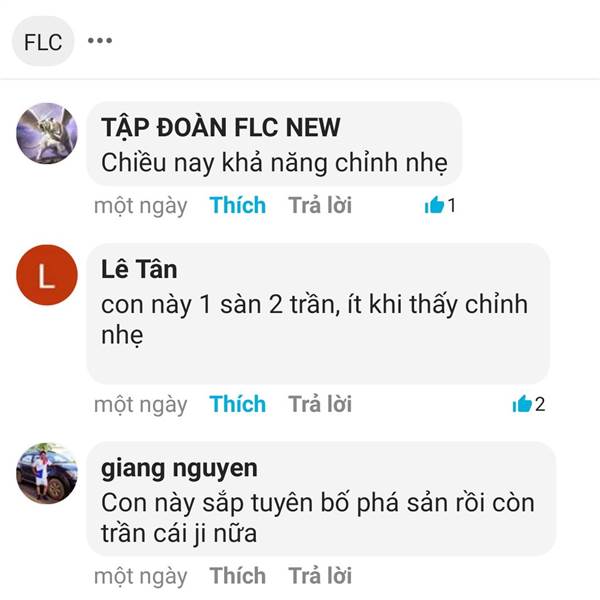This screenshot has width=600, height=600.
Task: Click Trả lời under Lê Tân's comment
Action: pos(320,404)
